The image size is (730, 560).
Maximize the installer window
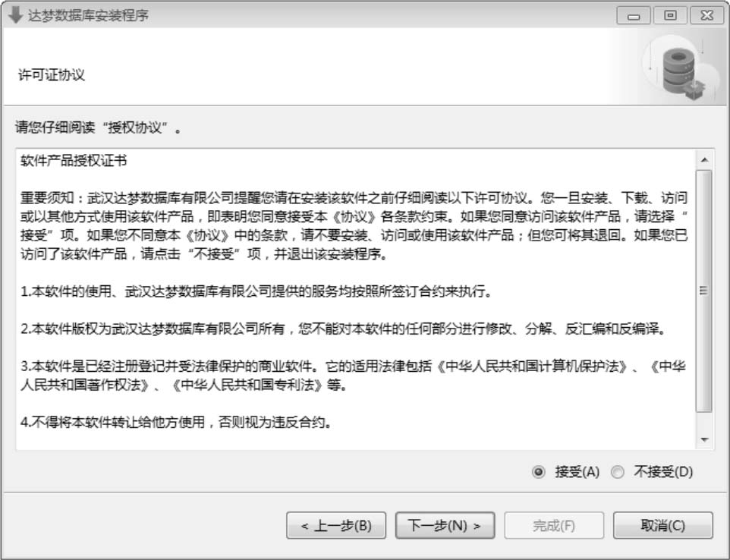click(670, 15)
